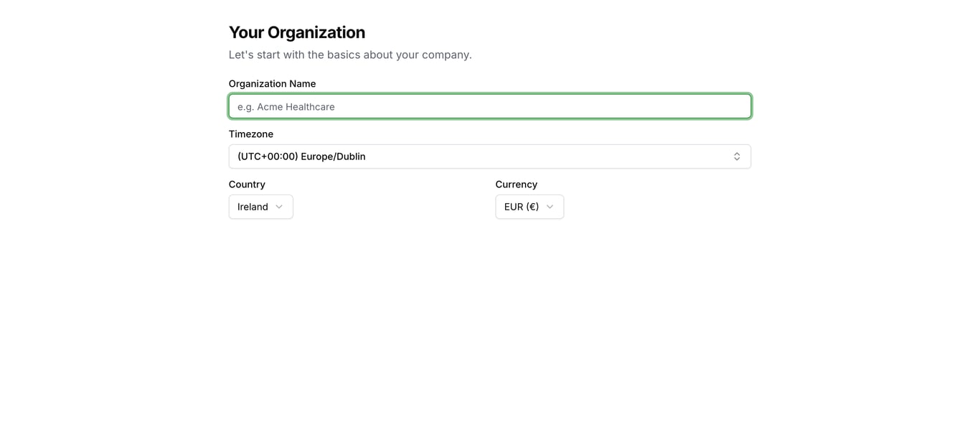Click the subtitle about company basics
Viewport: 980px width, 440px height.
(350, 54)
